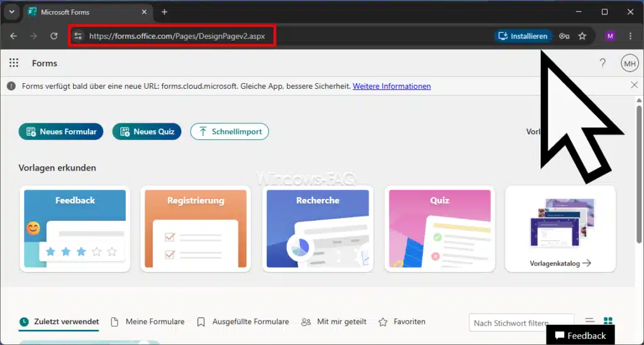Switch to list view layout icon
Screen dimensions: 644x345
pyautogui.click(x=590, y=321)
